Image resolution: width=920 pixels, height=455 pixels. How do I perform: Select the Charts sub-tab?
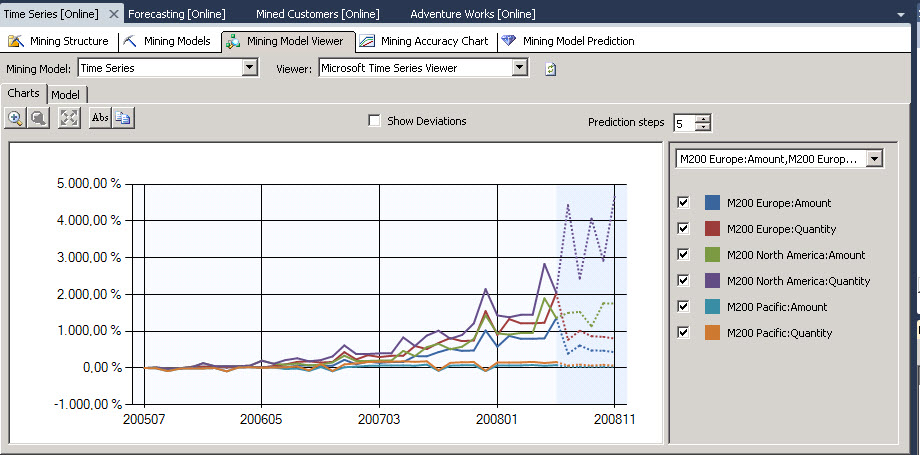(x=23, y=93)
